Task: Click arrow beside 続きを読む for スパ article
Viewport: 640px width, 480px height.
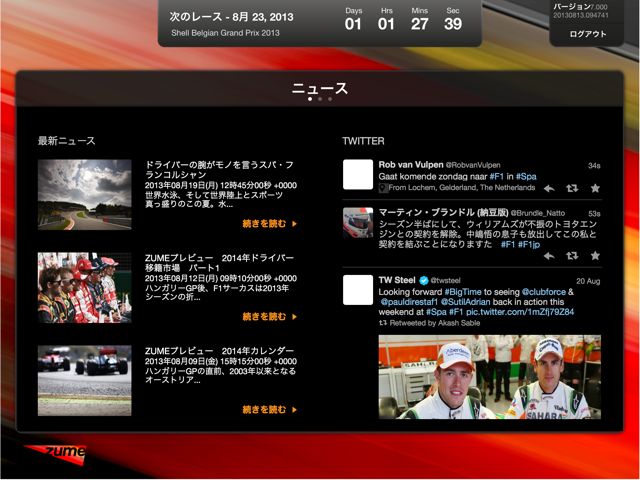Action: click(x=294, y=224)
